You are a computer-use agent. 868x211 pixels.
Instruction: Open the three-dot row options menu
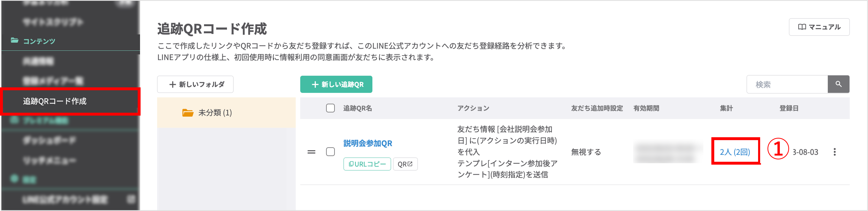[834, 152]
